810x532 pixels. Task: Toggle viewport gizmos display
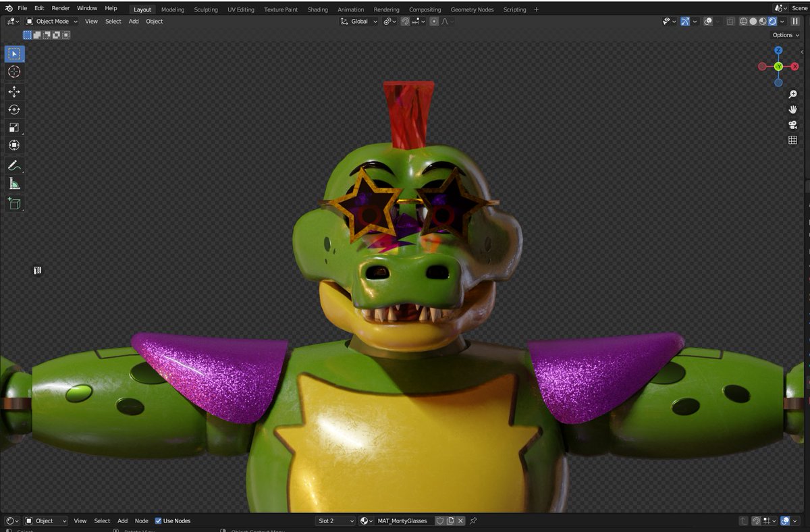pos(685,21)
